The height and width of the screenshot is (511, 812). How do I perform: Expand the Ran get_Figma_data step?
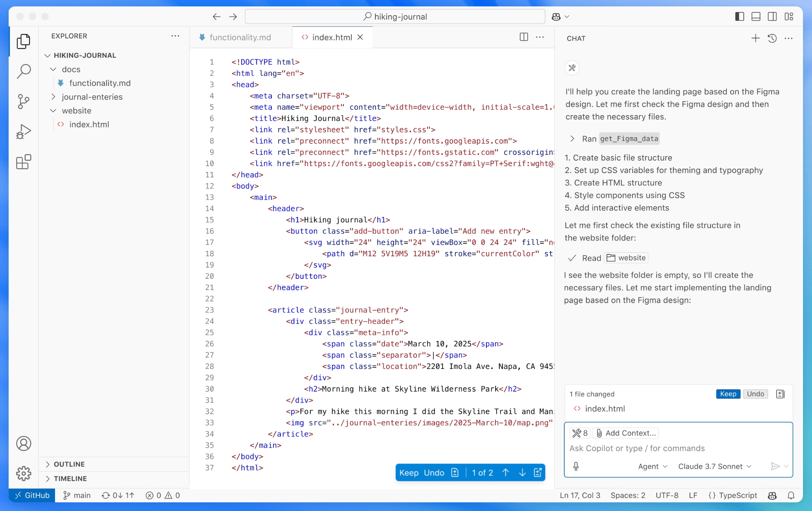tap(572, 139)
